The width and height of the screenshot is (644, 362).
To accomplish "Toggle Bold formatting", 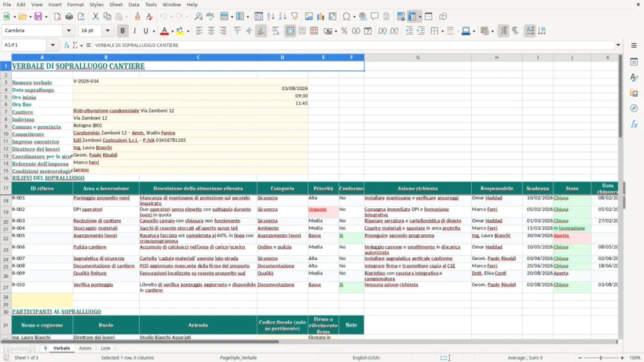I will click(x=123, y=31).
